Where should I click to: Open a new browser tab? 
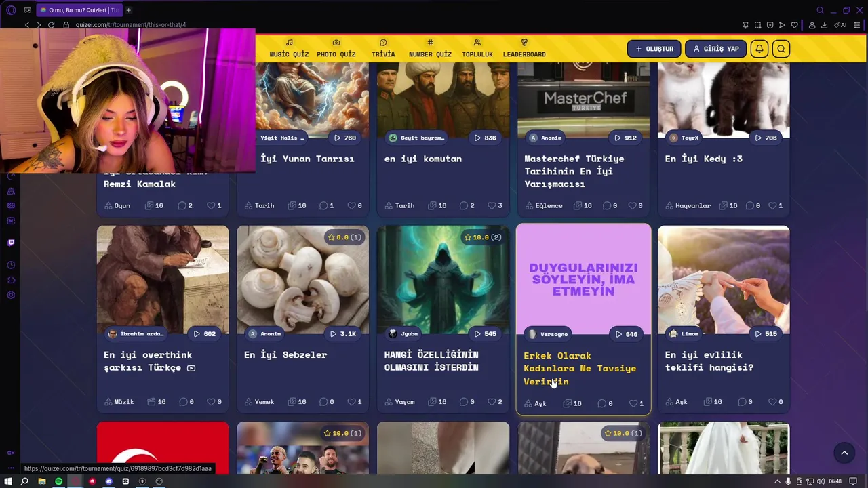[128, 10]
